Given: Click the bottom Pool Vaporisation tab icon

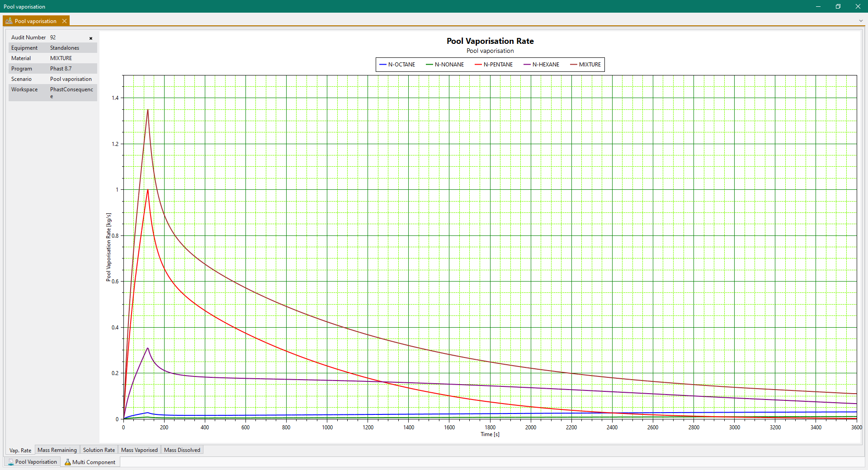Looking at the screenshot, I should coord(11,462).
